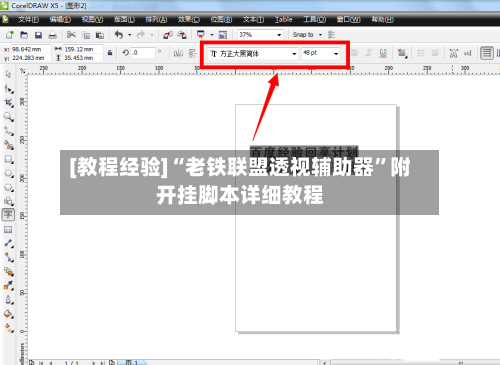The width and height of the screenshot is (500, 365).
Task: Select the Rectangle tool
Action: click(8, 159)
